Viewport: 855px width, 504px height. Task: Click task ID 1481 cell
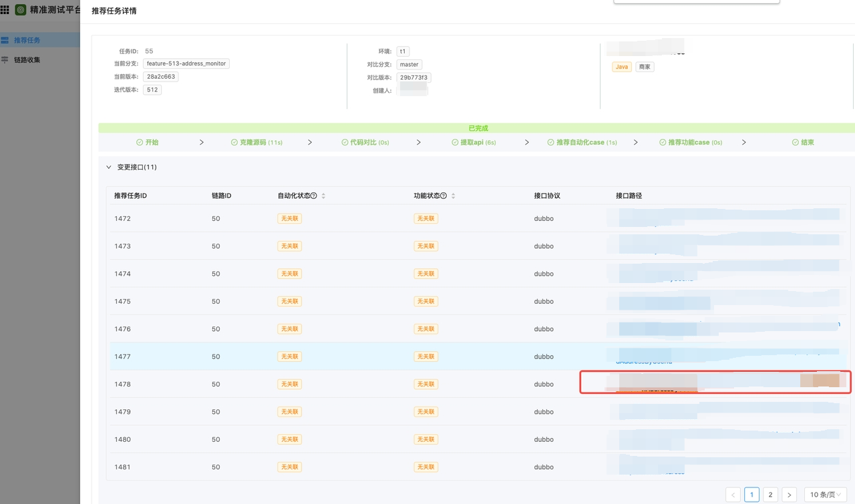[x=122, y=467]
